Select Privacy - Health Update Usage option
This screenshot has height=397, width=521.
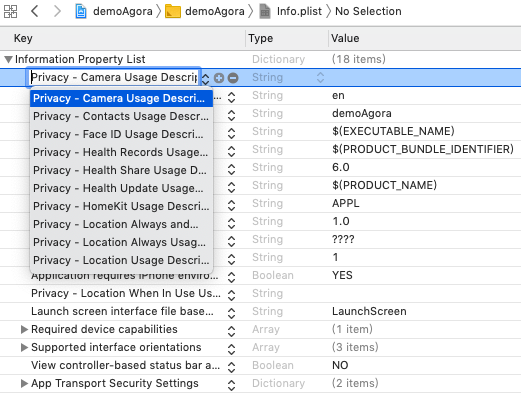[x=121, y=188]
